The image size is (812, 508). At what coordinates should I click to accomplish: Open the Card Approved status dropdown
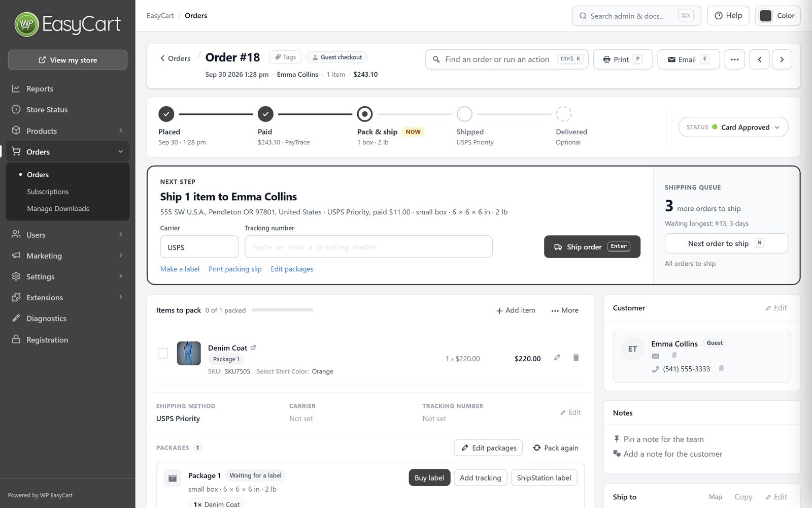(733, 127)
